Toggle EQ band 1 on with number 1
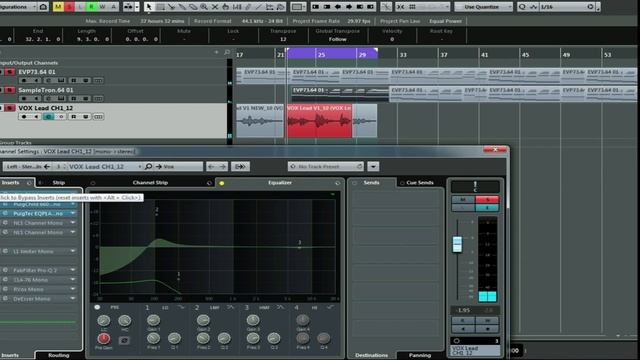The width and height of the screenshot is (640, 360). click(147, 307)
